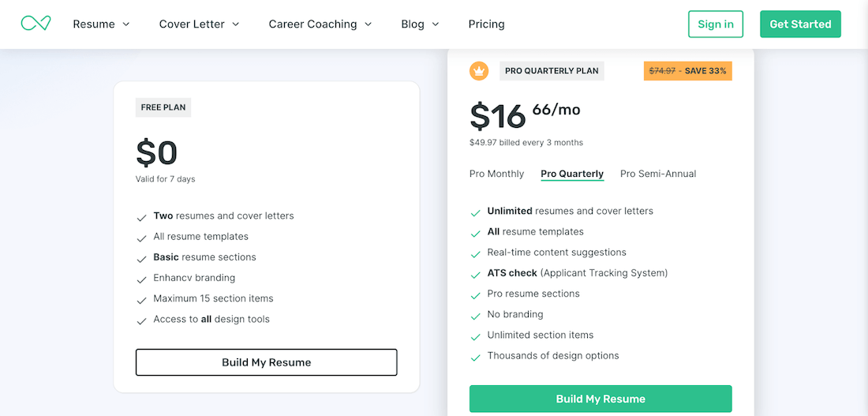Click 'Pro resume sections' text

533,294
